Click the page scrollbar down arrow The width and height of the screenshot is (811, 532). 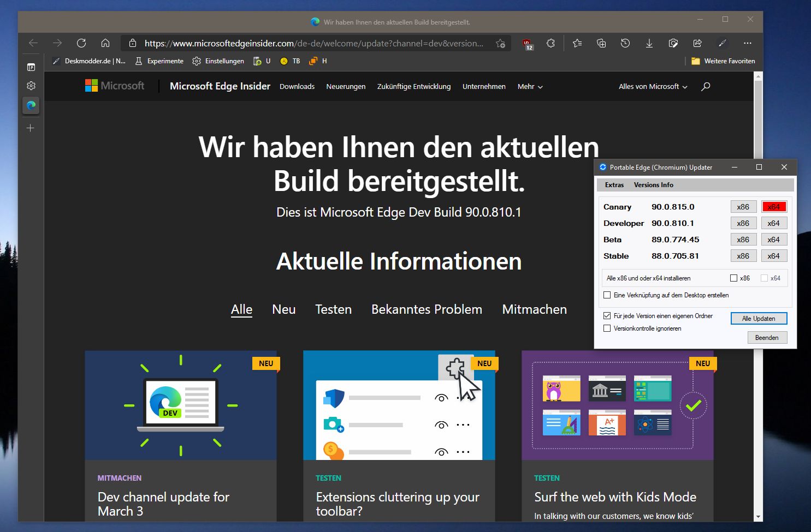coord(758,517)
